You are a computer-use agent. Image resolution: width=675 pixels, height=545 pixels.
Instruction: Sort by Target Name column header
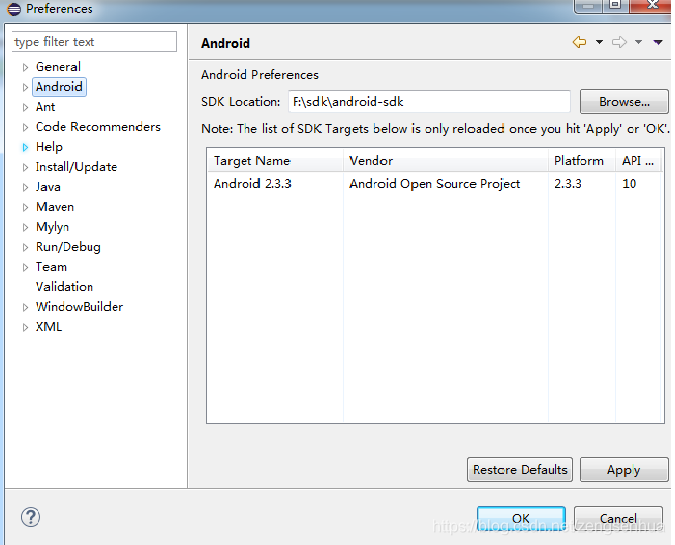pos(275,161)
